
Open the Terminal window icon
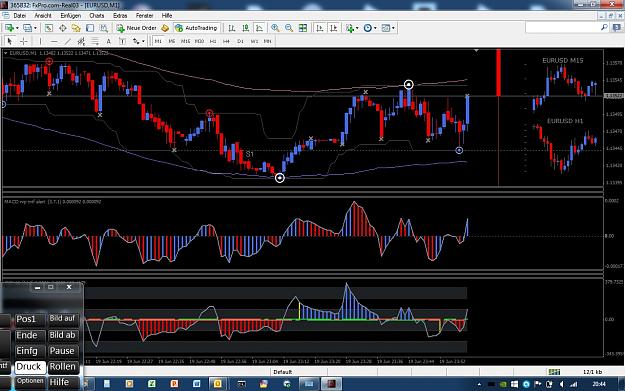[90, 28]
